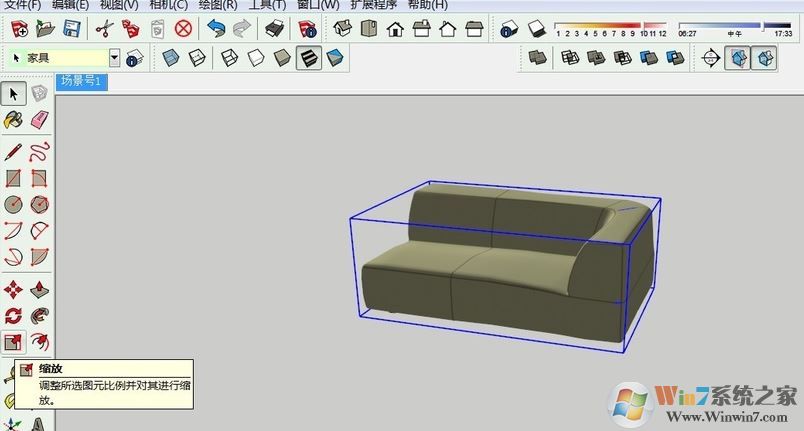Click the Rotate tool icon
The image size is (804, 431).
click(x=13, y=316)
